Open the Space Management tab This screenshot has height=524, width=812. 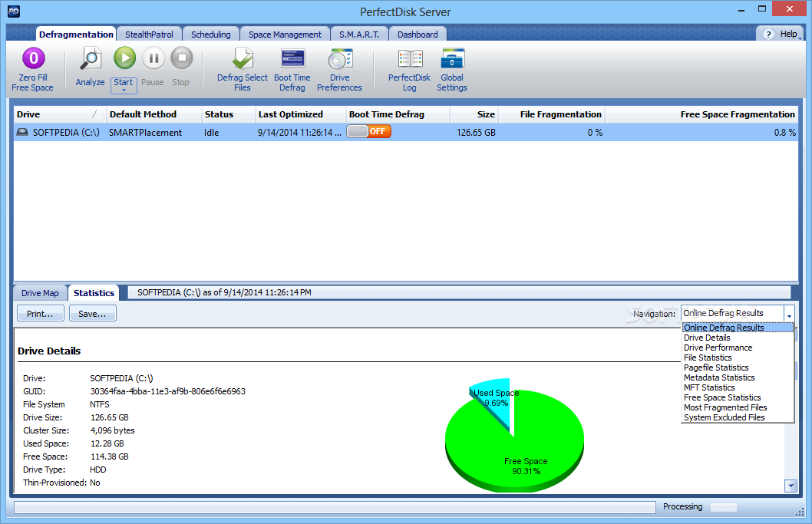285,35
